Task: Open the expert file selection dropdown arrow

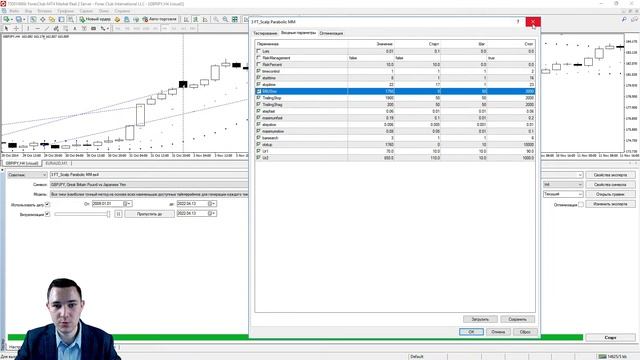Action: pyautogui.click(x=580, y=175)
